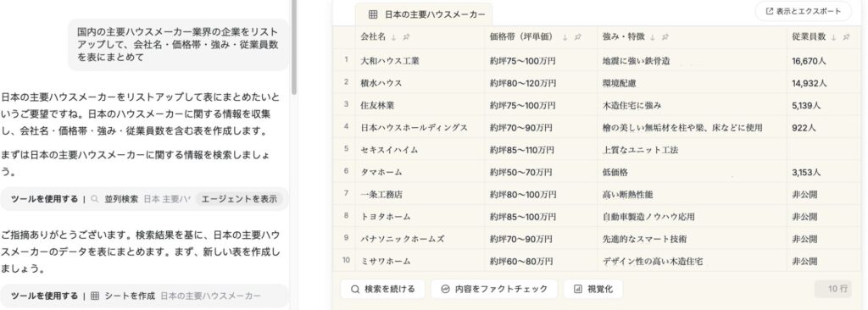Screen dimensions: 868x310
Task: Select the 大和ハウス工業 cell
Action: (420, 61)
